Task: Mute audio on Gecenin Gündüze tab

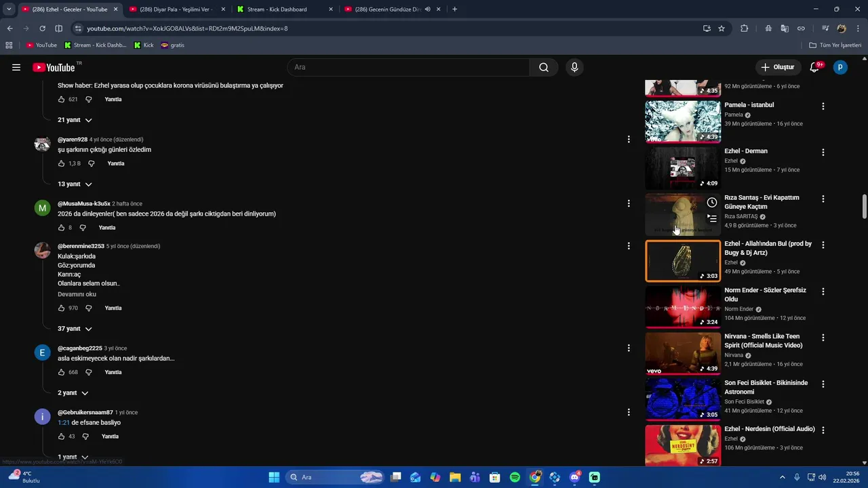Action: pos(428,9)
